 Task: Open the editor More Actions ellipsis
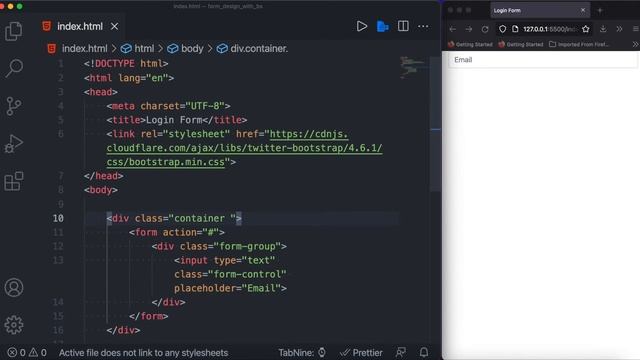[x=423, y=27]
